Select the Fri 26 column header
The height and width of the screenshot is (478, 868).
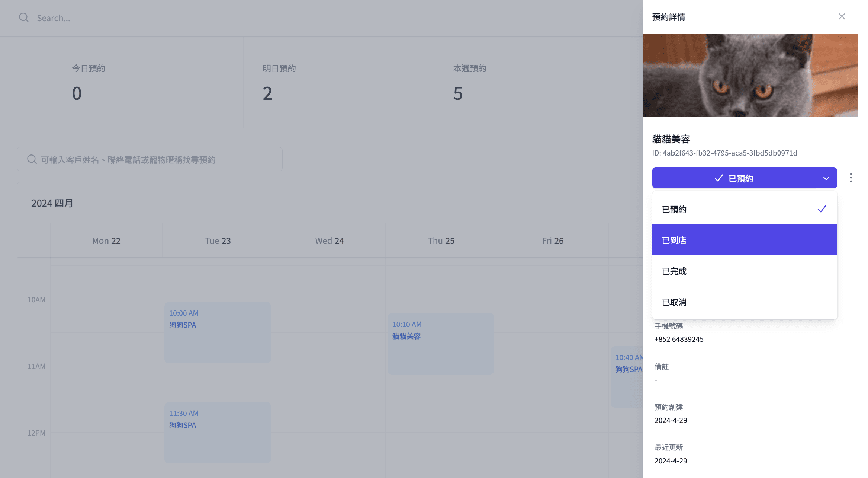click(552, 241)
